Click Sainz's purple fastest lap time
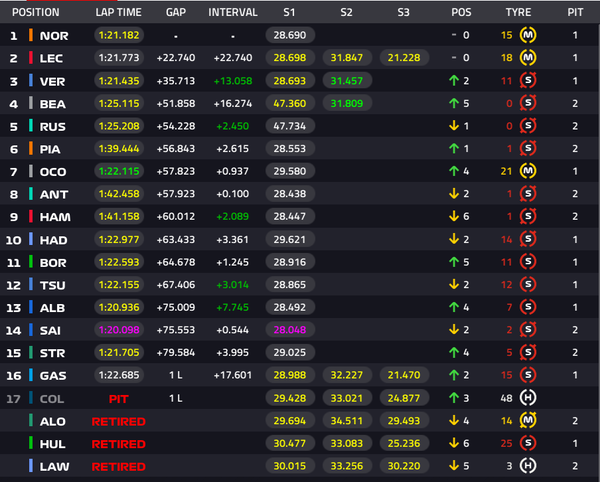The image size is (600, 482). 118,330
